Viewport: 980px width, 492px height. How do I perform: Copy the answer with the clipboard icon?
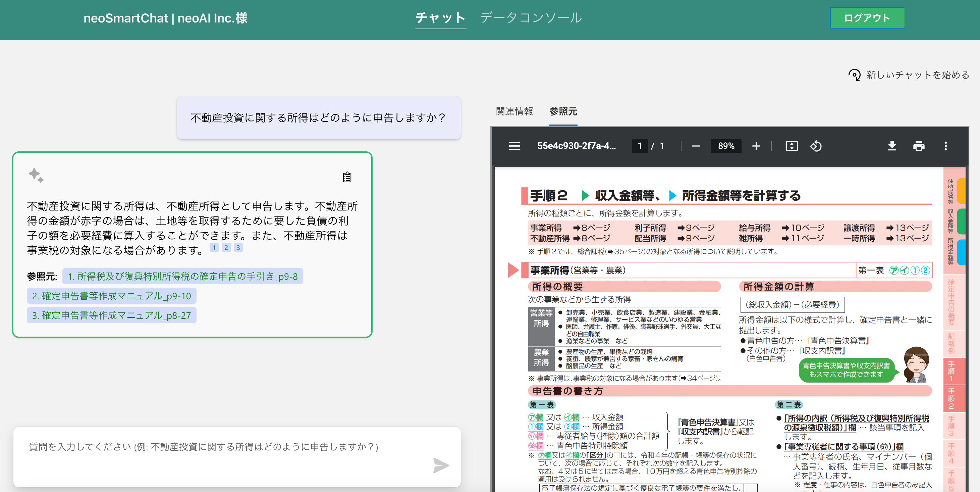point(346,177)
